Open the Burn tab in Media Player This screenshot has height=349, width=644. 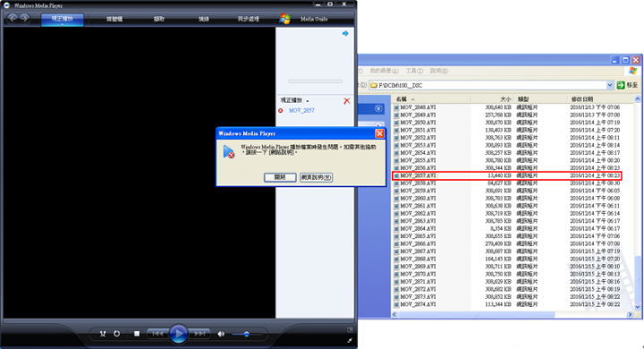coord(203,19)
